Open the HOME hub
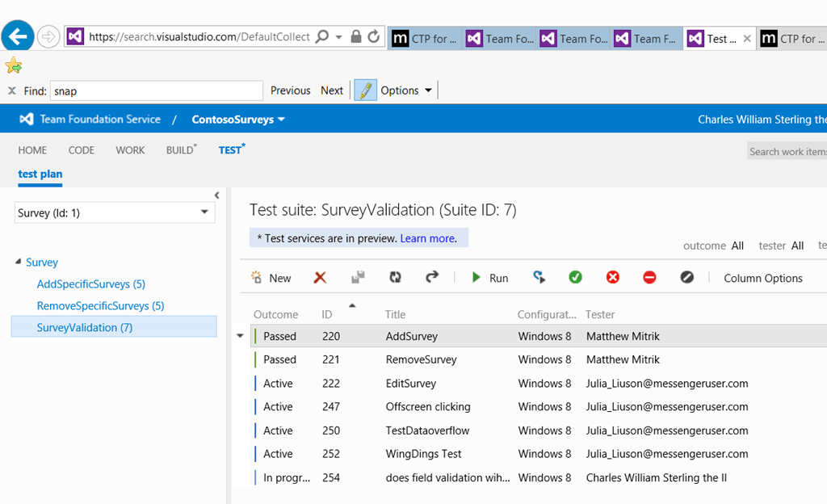 pos(32,150)
